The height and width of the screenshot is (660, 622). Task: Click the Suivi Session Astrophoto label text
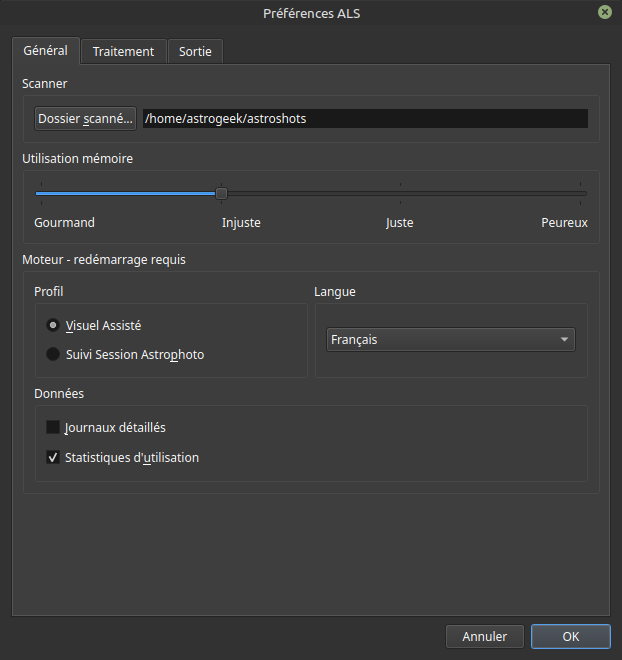(x=135, y=354)
